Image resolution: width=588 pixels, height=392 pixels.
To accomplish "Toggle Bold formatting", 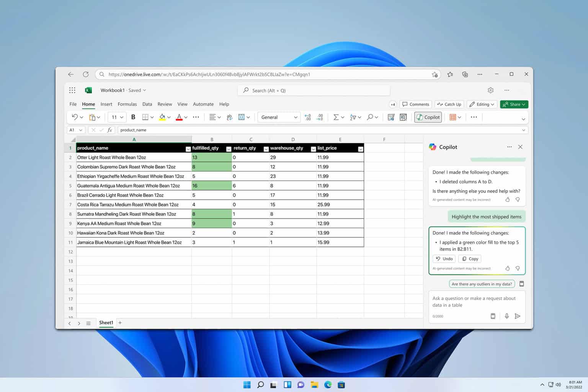I will pyautogui.click(x=133, y=117).
